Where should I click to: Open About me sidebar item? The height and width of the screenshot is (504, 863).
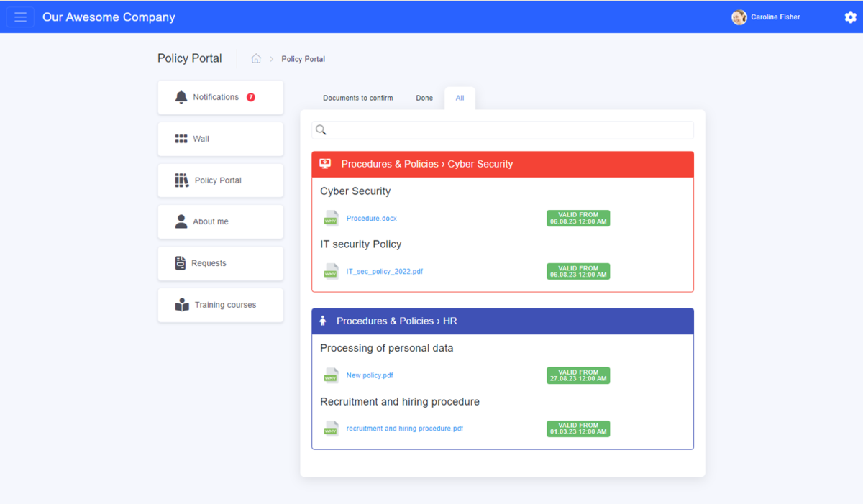(x=221, y=221)
